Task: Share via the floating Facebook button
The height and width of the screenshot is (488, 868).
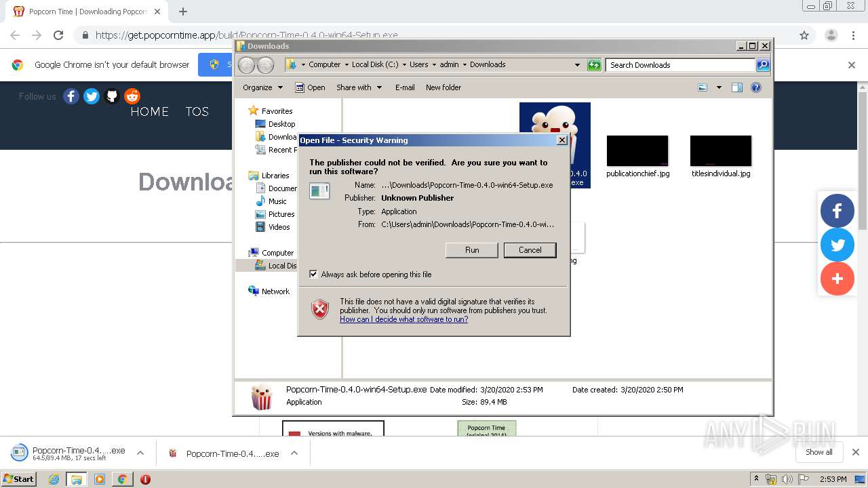Action: pos(837,211)
